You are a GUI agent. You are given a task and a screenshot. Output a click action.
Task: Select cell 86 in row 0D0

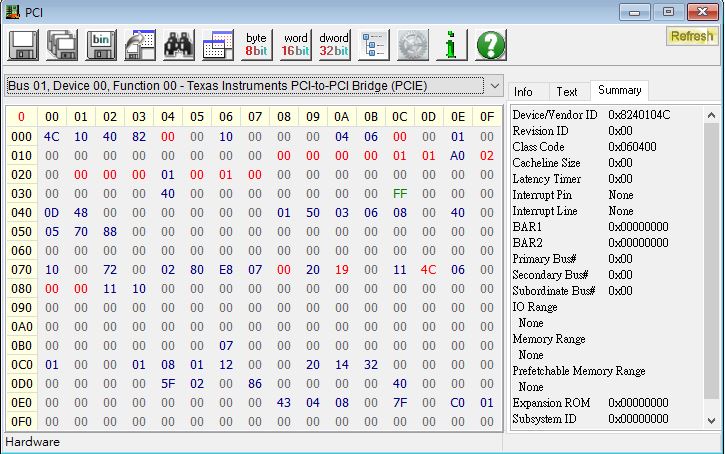(255, 384)
